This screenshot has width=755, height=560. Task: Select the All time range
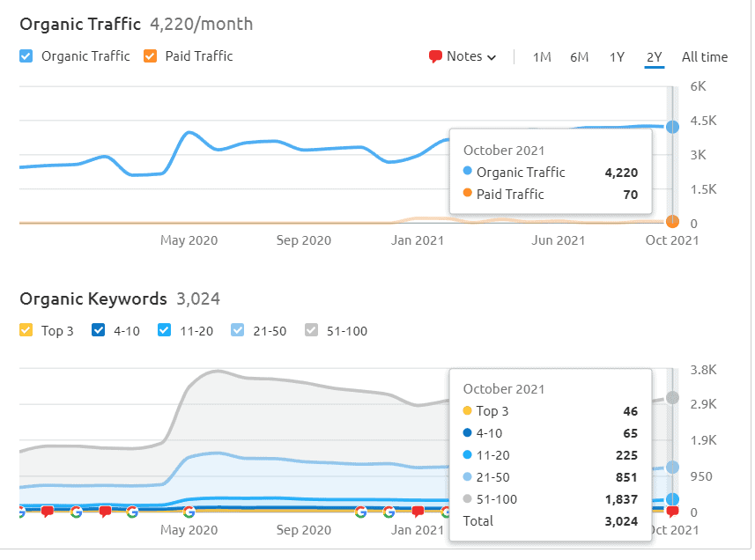click(x=705, y=57)
